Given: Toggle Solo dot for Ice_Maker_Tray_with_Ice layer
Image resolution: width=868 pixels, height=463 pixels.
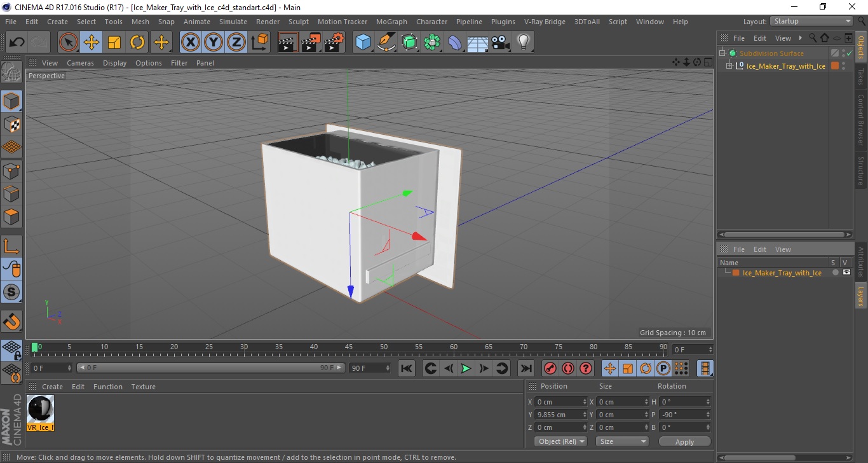Looking at the screenshot, I should [835, 272].
